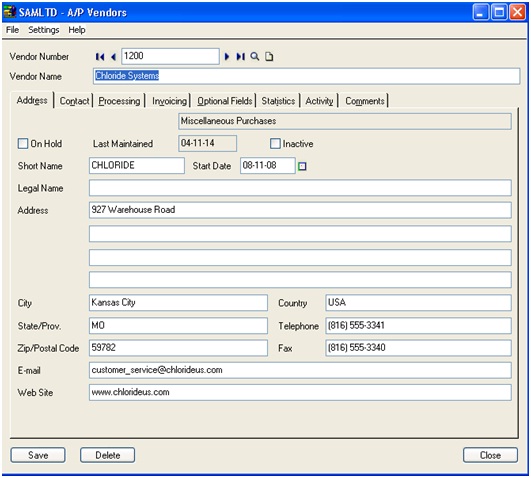The width and height of the screenshot is (531, 478).
Task: Click the Start Date field 08-11-08
Action: click(x=268, y=166)
